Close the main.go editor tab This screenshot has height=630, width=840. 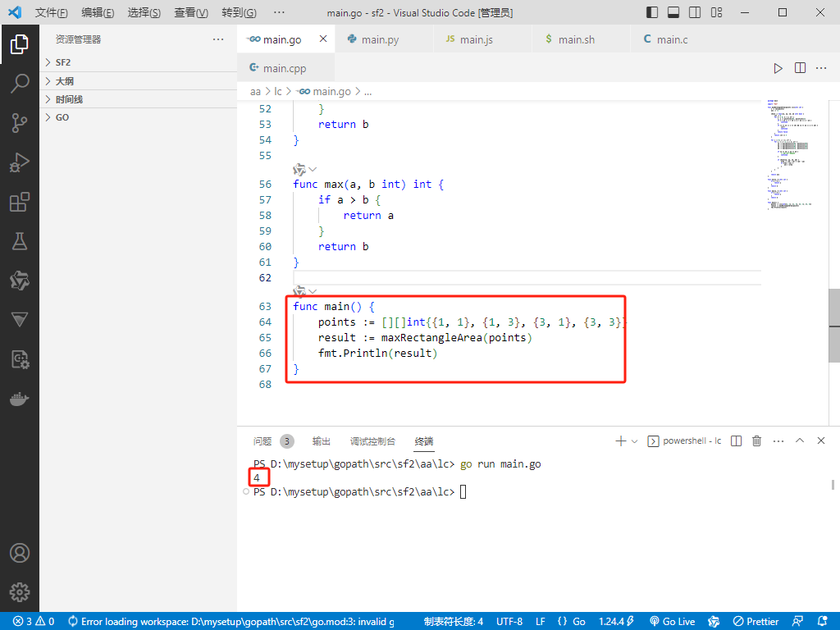pos(323,39)
